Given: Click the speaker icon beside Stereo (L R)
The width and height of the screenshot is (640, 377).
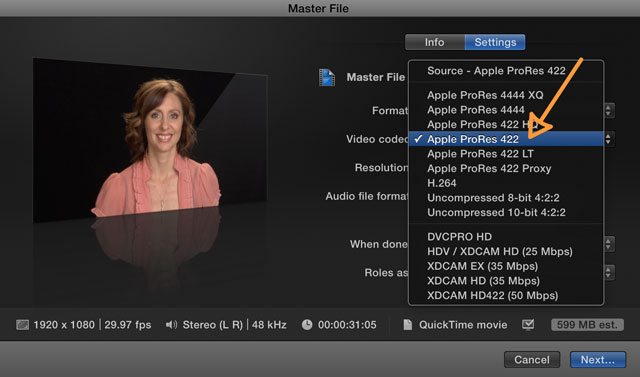Looking at the screenshot, I should click(x=171, y=325).
